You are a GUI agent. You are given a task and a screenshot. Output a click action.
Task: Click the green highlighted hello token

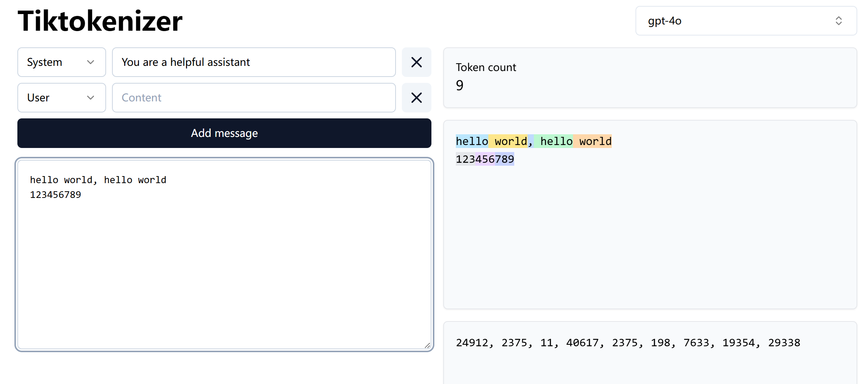pyautogui.click(x=553, y=141)
